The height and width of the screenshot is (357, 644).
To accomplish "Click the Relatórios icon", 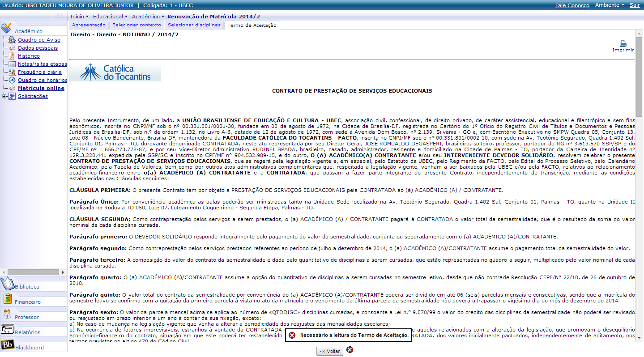I will pyautogui.click(x=7, y=330).
